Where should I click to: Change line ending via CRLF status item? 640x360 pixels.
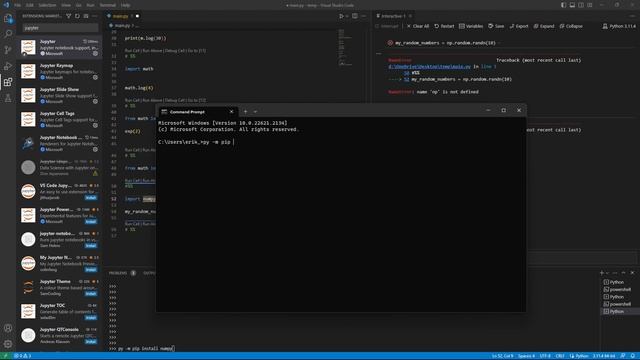click(560, 356)
